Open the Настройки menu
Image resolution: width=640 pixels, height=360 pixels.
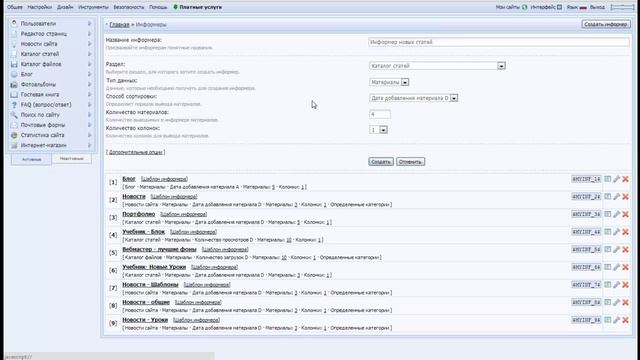pos(40,7)
